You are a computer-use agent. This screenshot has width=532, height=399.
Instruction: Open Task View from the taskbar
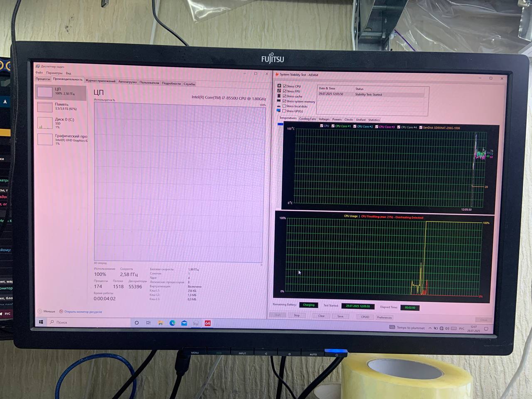[x=148, y=323]
